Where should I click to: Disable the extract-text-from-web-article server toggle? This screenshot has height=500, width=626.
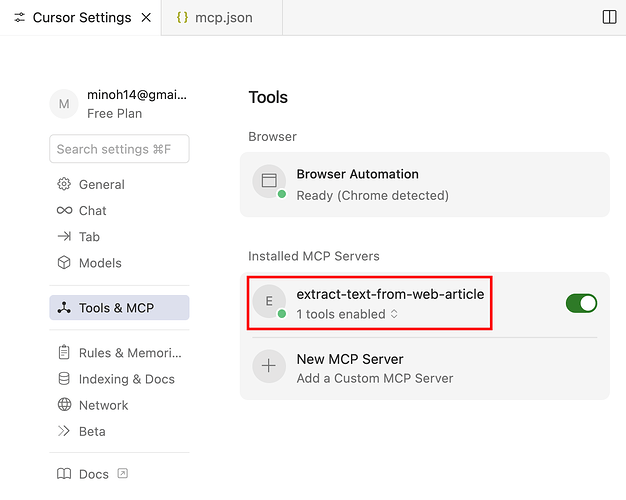[581, 303]
